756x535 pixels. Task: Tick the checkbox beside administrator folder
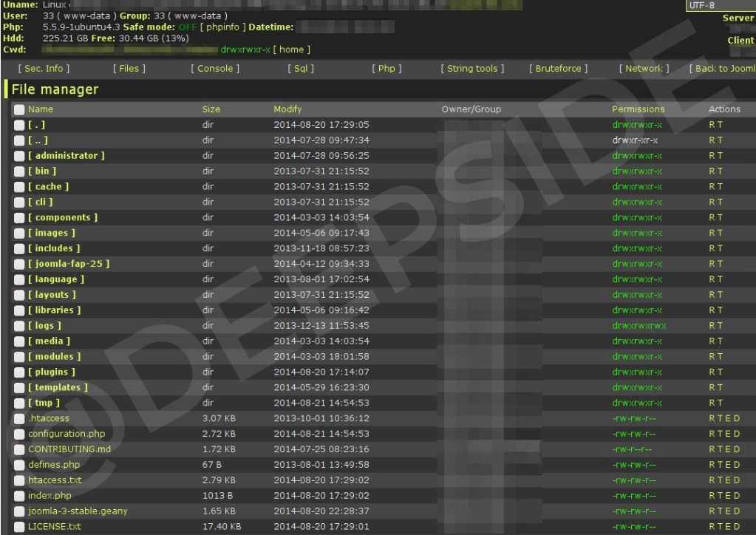tap(19, 156)
